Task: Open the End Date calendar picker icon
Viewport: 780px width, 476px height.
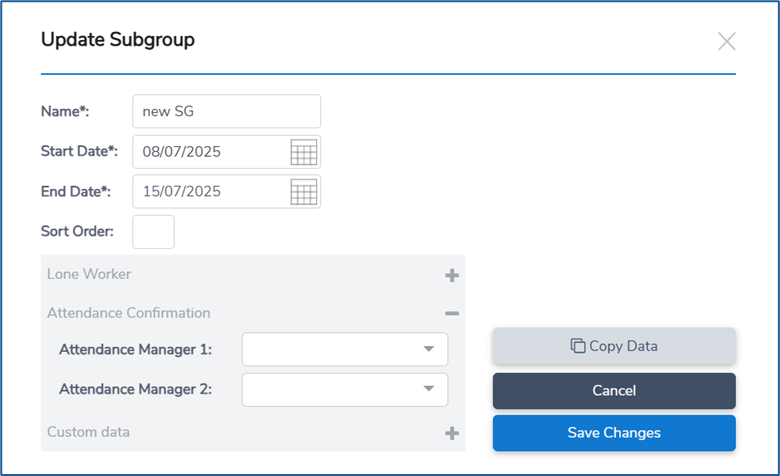Action: (x=303, y=191)
